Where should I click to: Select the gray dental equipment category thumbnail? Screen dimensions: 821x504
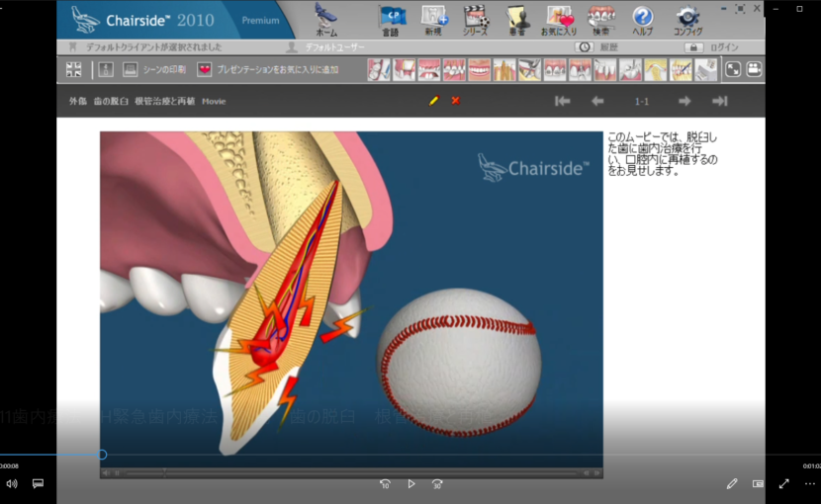click(705, 69)
